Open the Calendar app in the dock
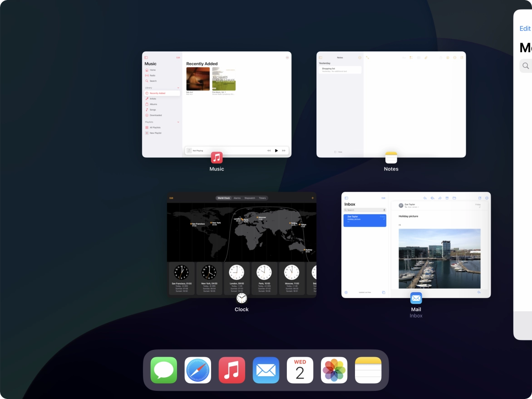Image resolution: width=532 pixels, height=399 pixels. click(x=300, y=370)
